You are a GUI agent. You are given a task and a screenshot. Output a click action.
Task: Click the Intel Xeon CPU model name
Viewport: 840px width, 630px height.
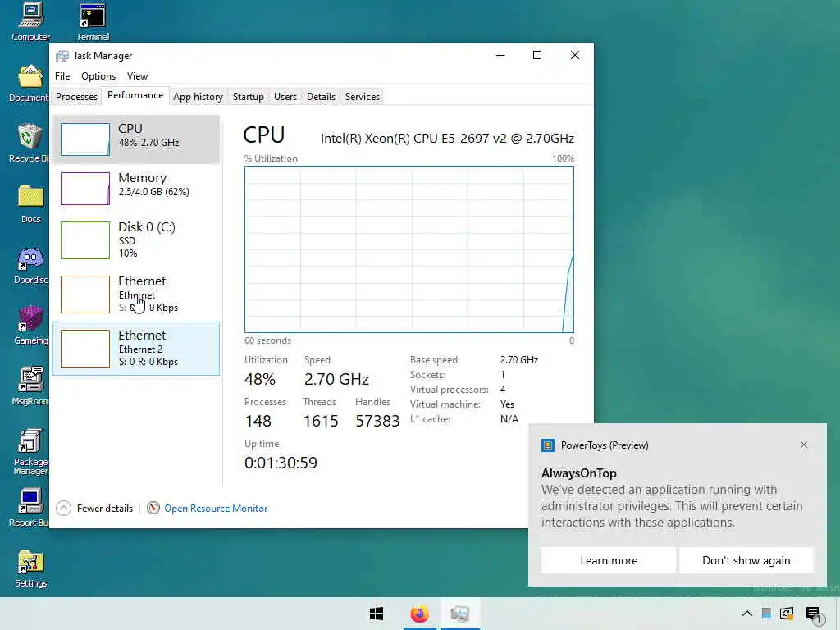(x=447, y=138)
